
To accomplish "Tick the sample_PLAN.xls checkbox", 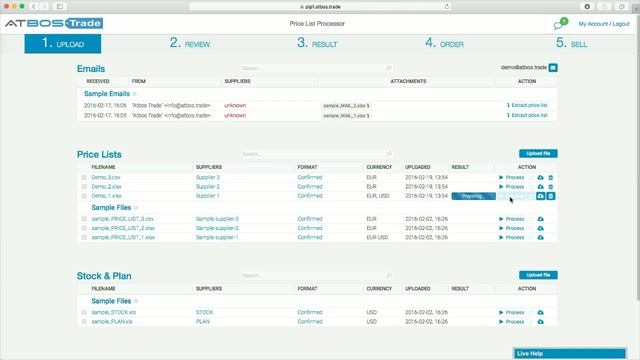I will click(x=84, y=322).
